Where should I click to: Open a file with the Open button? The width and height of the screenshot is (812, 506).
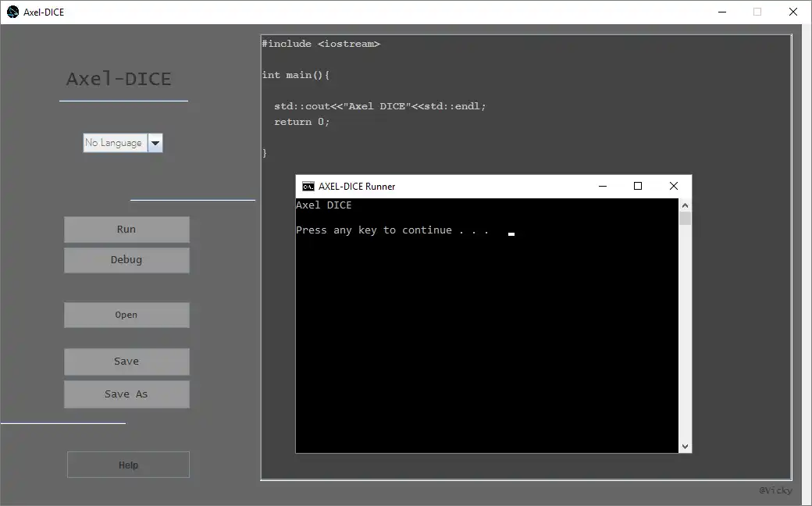pos(126,315)
